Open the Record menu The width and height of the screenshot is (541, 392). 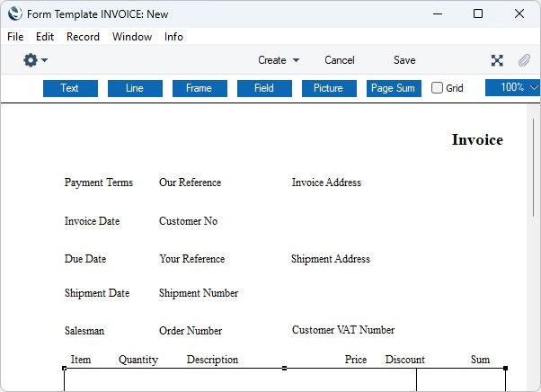coord(84,37)
